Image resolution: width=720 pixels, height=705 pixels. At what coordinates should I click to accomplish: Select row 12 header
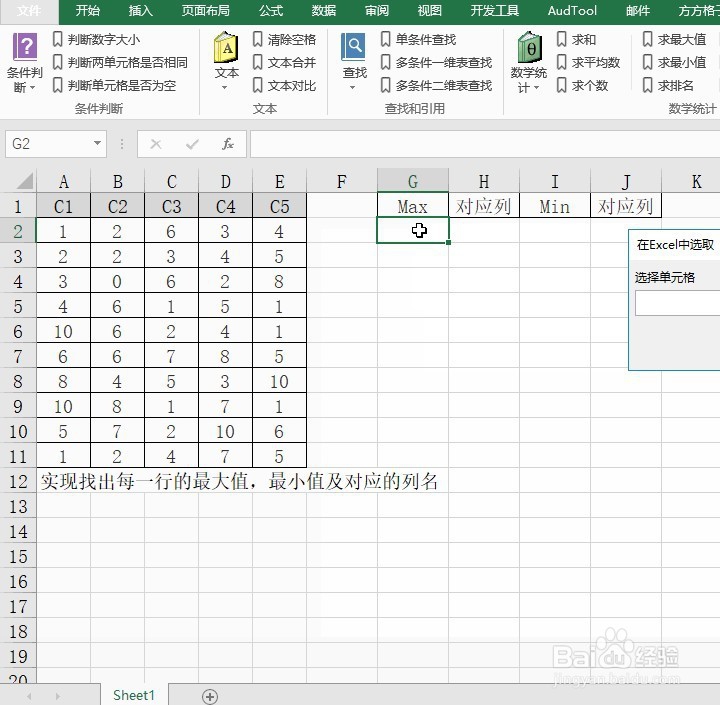click(x=18, y=481)
